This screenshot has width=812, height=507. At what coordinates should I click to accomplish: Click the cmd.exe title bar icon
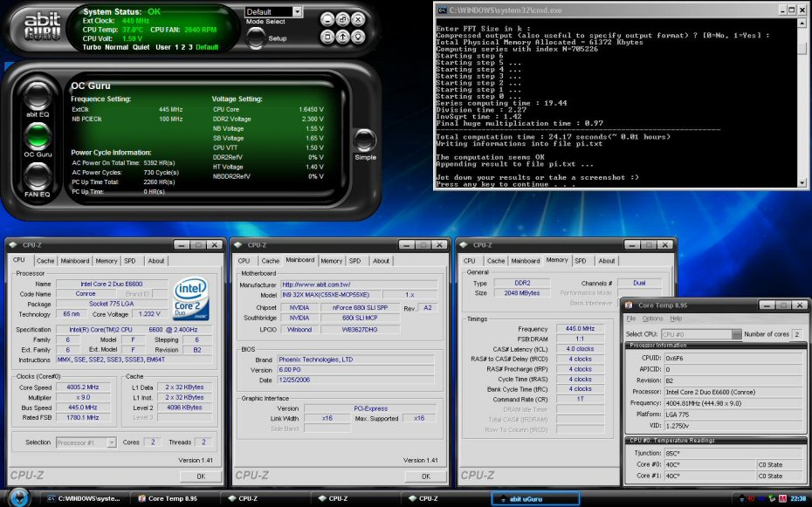point(443,10)
